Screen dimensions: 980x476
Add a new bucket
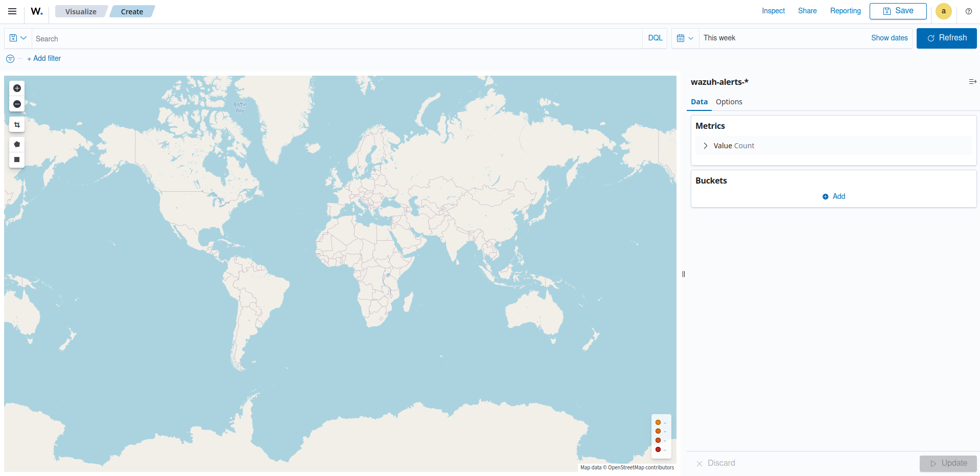834,196
